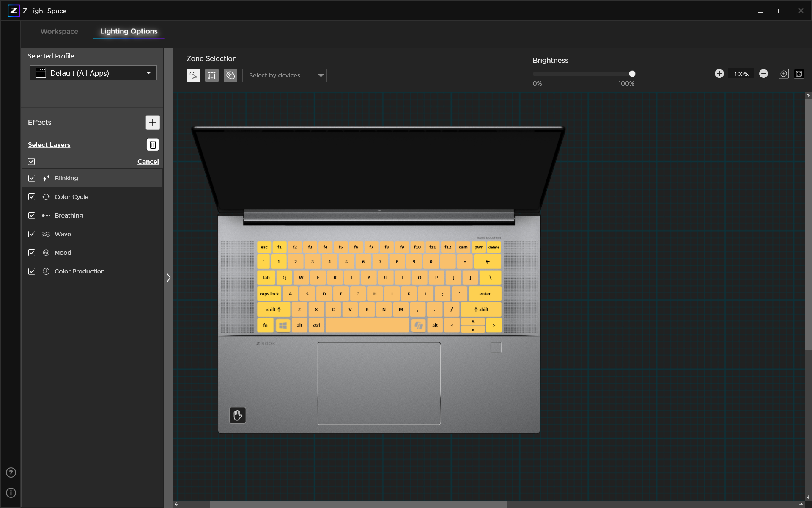The height and width of the screenshot is (508, 812).
Task: Click the zoom in plus icon
Action: pos(719,73)
